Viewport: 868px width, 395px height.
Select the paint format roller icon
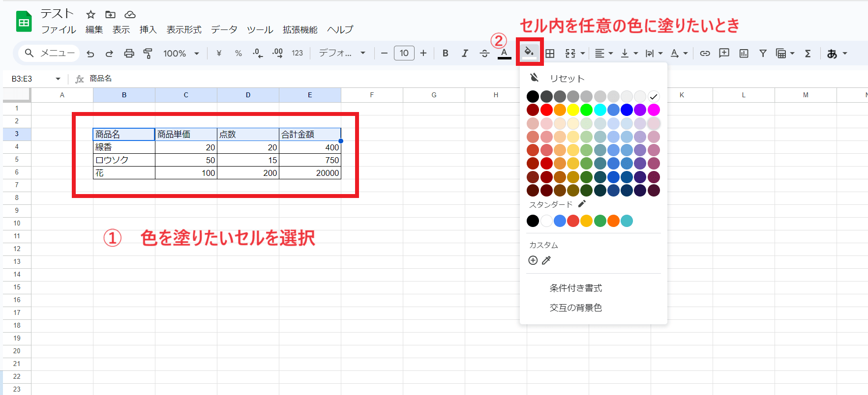(x=148, y=54)
